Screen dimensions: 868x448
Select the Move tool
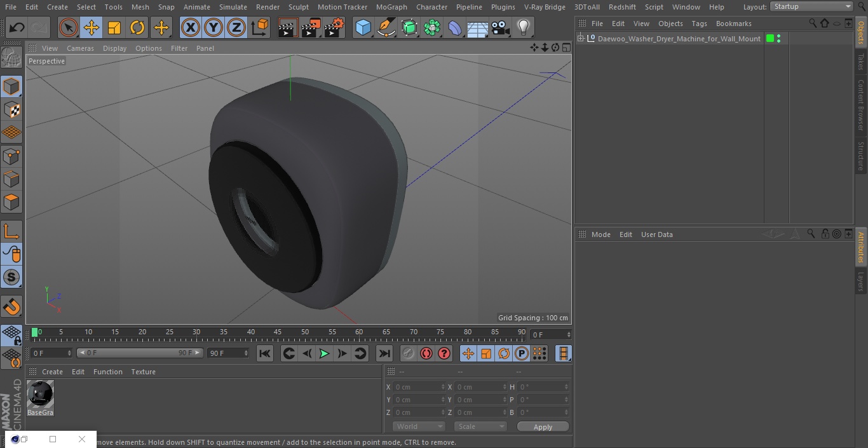coord(92,27)
